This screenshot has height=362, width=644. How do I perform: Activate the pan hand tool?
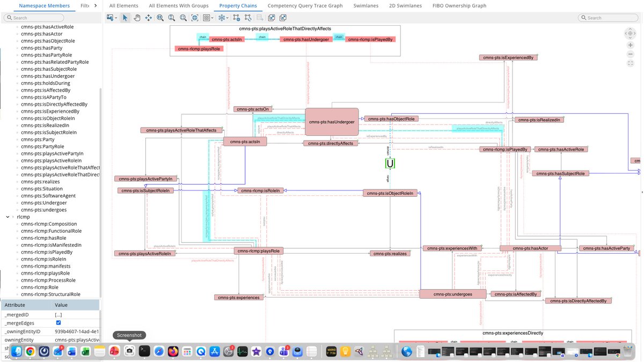(x=137, y=17)
